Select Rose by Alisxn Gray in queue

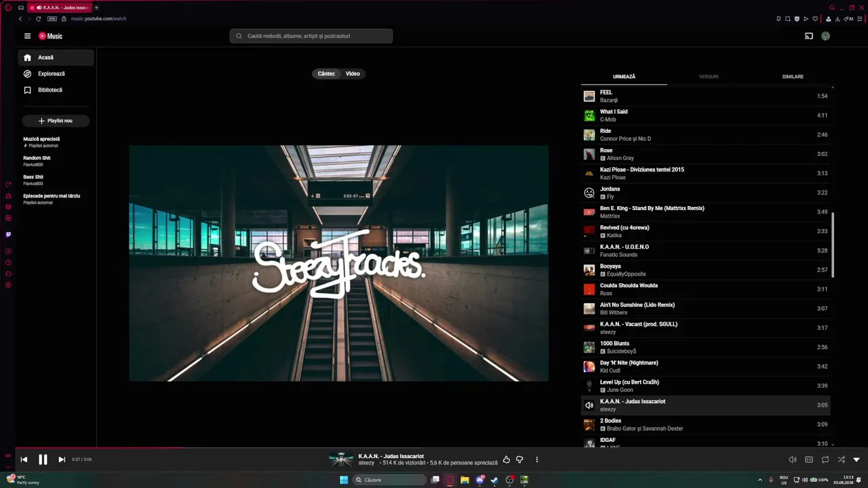[705, 154]
